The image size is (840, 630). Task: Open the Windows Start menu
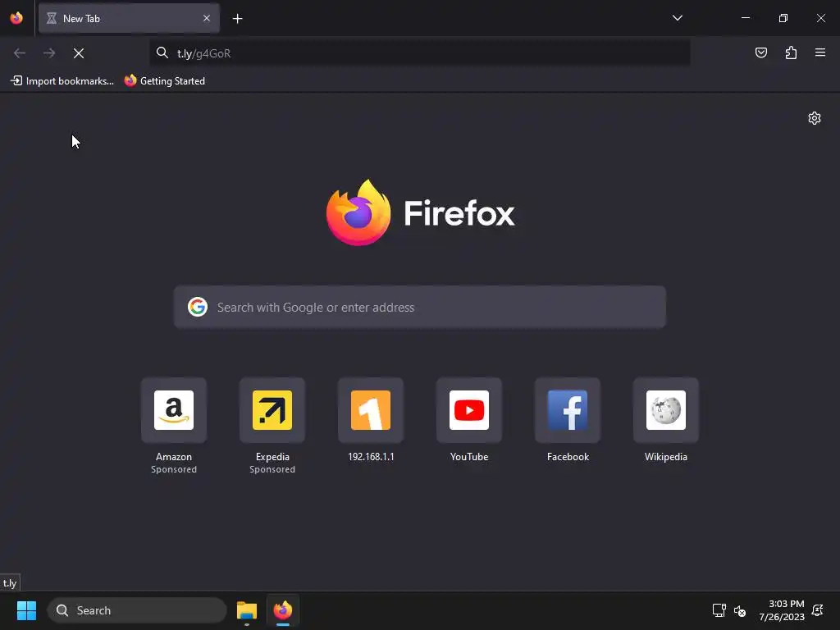26,610
